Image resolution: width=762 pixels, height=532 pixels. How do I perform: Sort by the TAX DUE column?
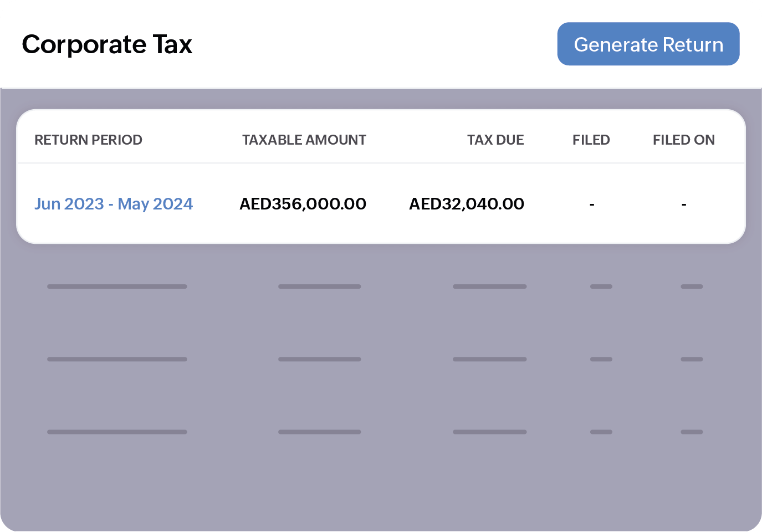point(496,140)
